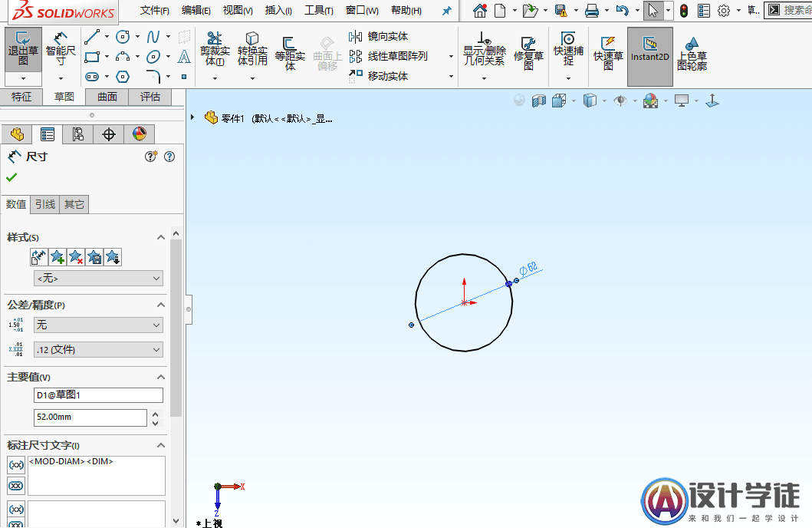This screenshot has height=528, width=812.
Task: Open the PropertyManager tab
Action: (x=47, y=134)
